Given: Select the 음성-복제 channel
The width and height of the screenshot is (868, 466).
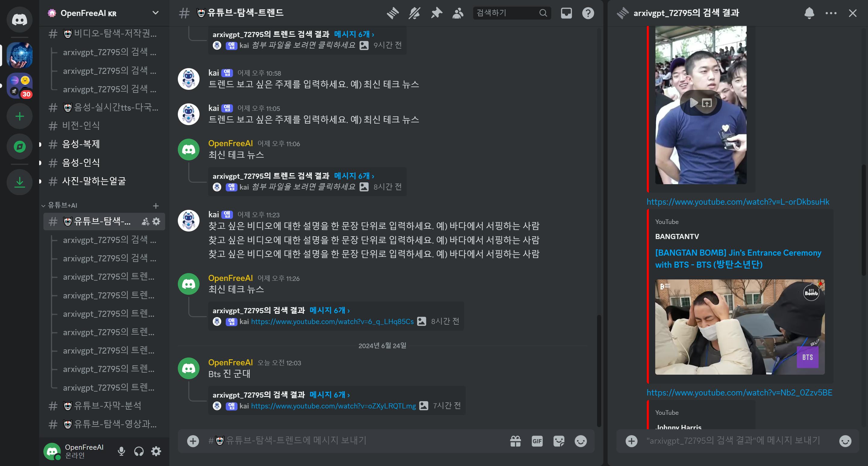Looking at the screenshot, I should click(x=81, y=144).
